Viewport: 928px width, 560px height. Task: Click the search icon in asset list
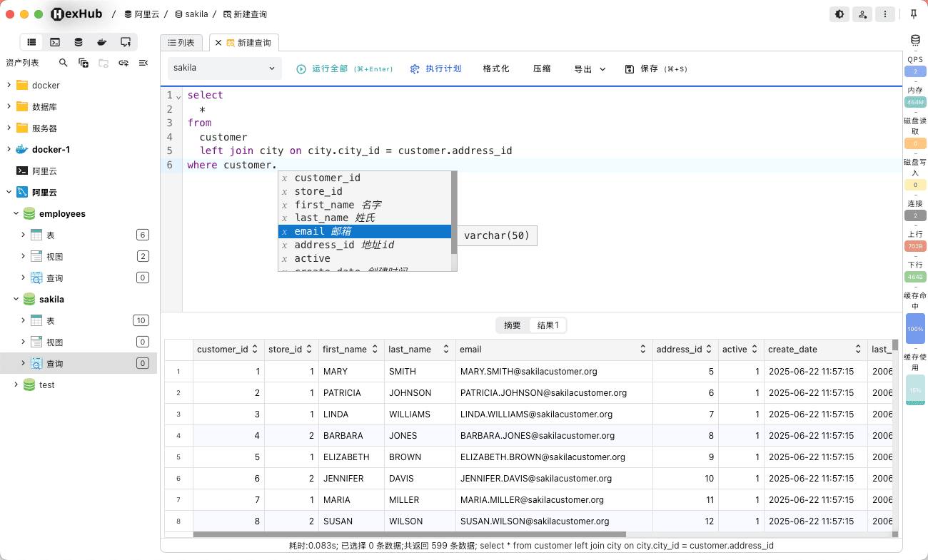click(64, 63)
